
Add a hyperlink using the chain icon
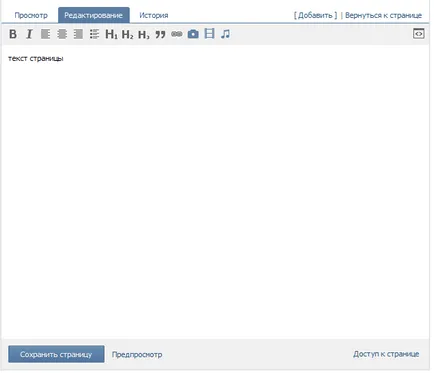(177, 34)
